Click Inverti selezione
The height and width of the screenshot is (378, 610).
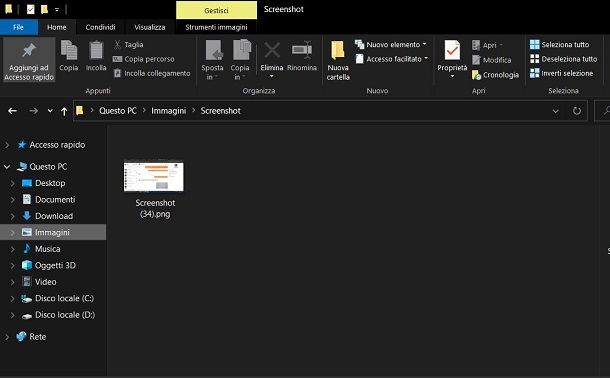561,73
